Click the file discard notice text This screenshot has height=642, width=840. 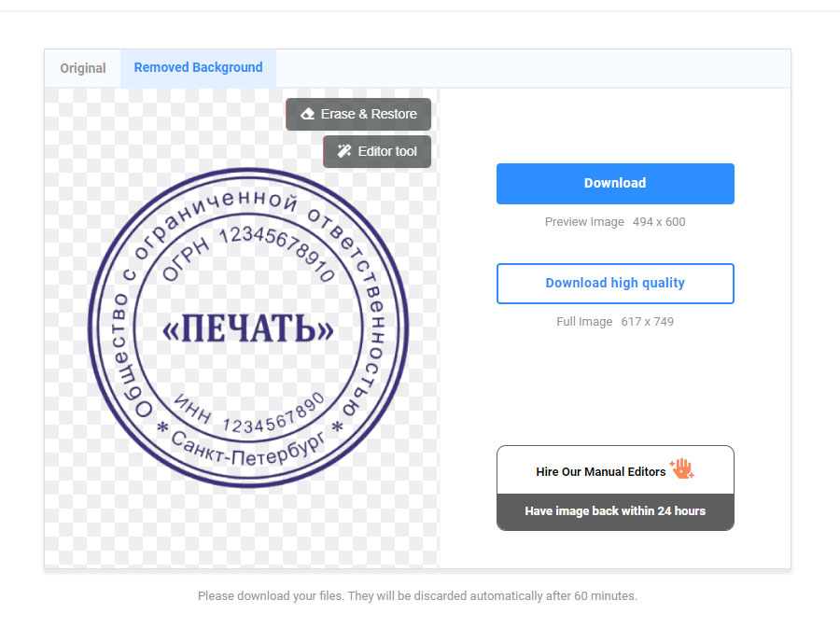point(417,595)
